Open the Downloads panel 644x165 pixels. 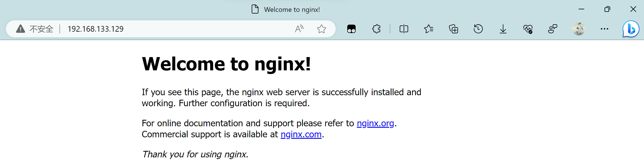pos(503,29)
